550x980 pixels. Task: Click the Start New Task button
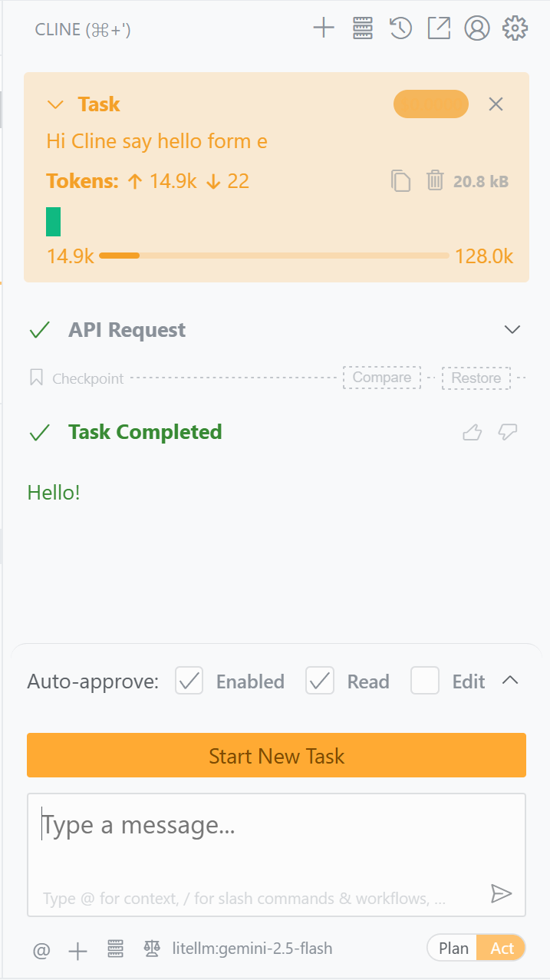pyautogui.click(x=276, y=756)
